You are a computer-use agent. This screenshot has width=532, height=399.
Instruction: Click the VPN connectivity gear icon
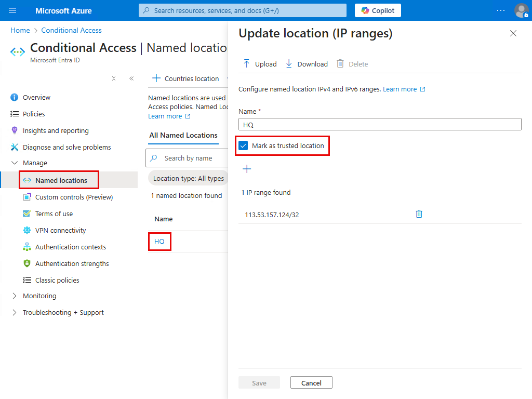pyautogui.click(x=27, y=230)
